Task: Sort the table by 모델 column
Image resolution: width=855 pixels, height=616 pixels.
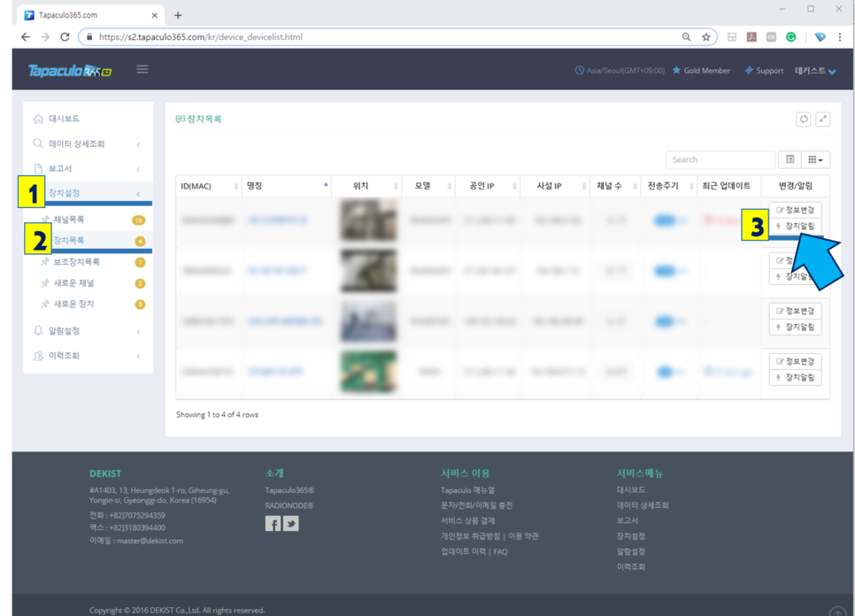Action: click(x=428, y=186)
